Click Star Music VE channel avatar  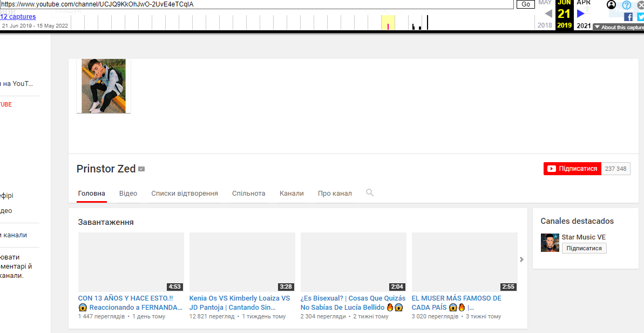(550, 243)
